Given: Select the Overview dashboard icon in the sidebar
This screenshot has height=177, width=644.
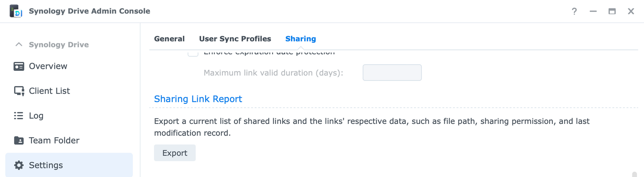Looking at the screenshot, I should (19, 66).
